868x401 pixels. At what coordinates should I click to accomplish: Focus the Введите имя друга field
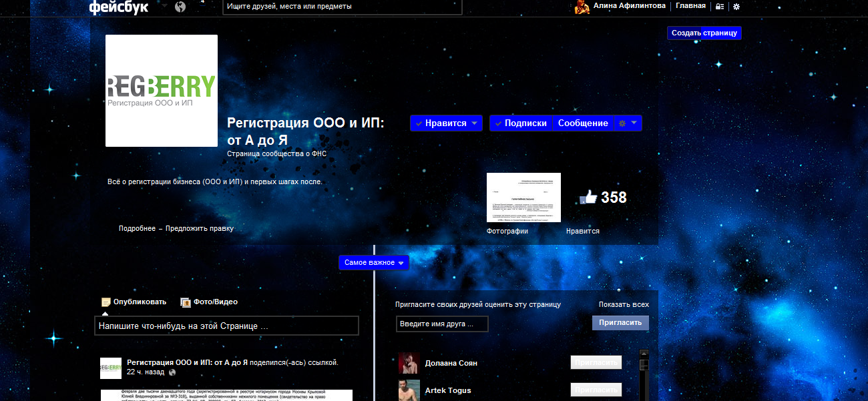pyautogui.click(x=442, y=324)
